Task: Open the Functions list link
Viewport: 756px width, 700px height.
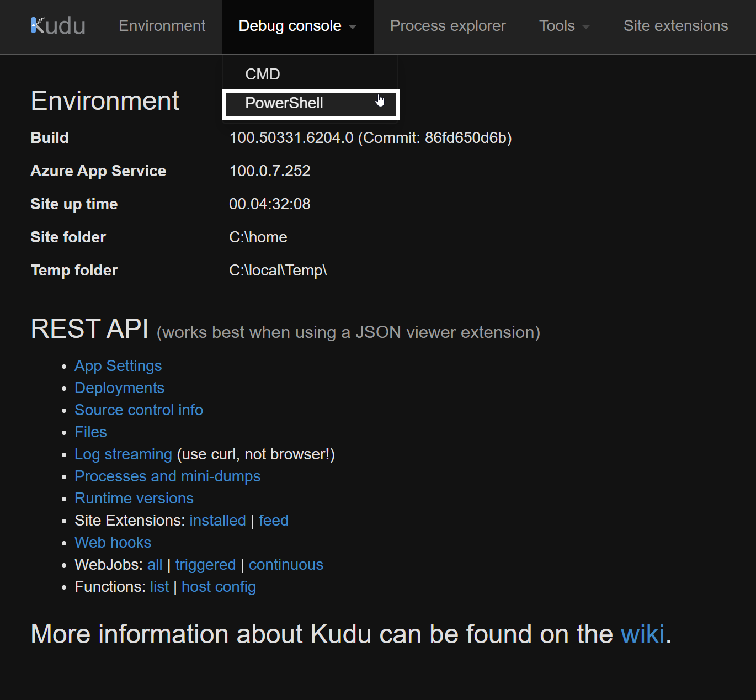Action: coord(159,587)
